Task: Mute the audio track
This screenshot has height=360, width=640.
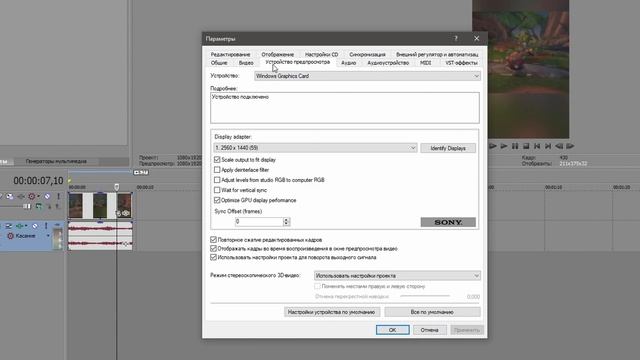Action: 35,226
